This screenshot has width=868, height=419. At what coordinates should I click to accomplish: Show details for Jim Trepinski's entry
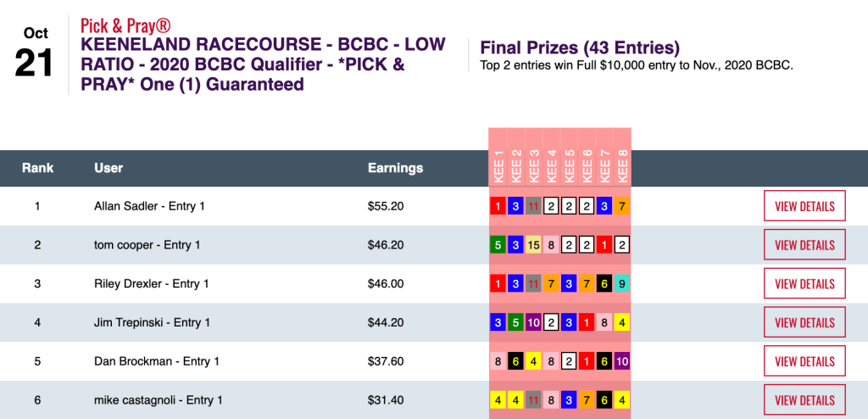pos(804,322)
